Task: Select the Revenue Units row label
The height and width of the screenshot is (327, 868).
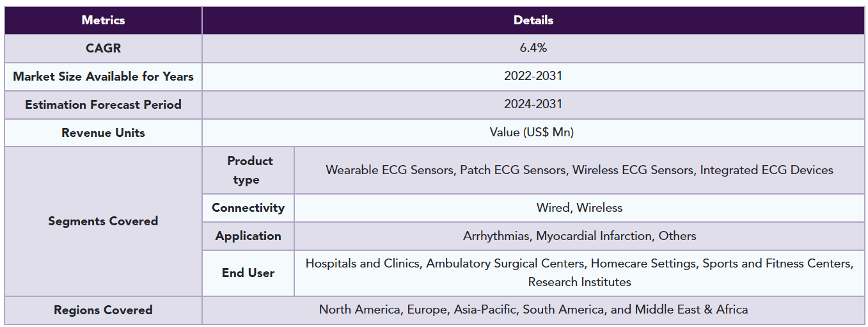Action: click(x=103, y=132)
